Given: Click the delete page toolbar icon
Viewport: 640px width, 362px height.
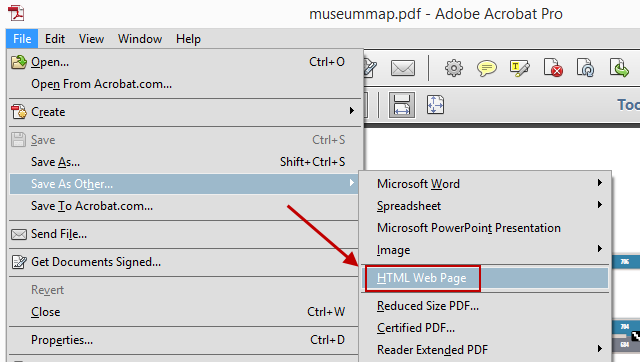Looking at the screenshot, I should click(553, 68).
